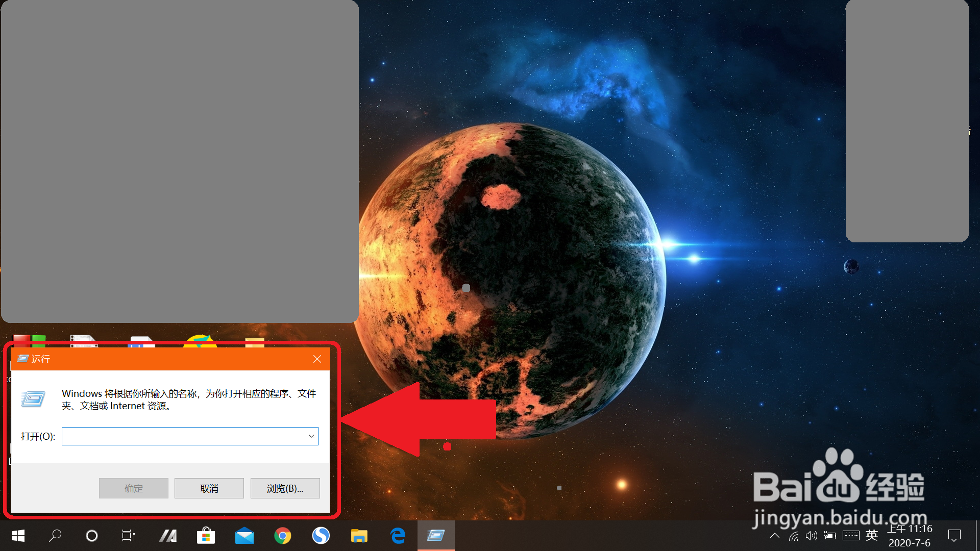The image size is (980, 551).
Task: Open the clock and date display
Action: (x=910, y=536)
